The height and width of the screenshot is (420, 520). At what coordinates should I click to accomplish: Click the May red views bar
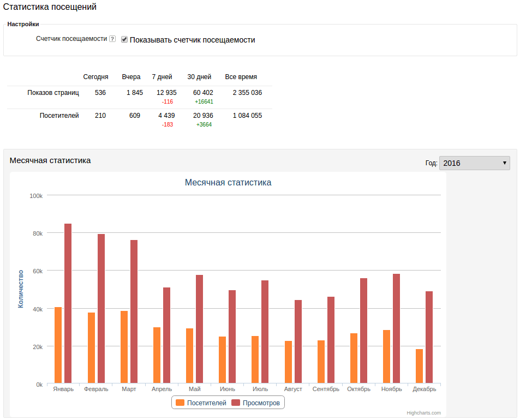(199, 329)
